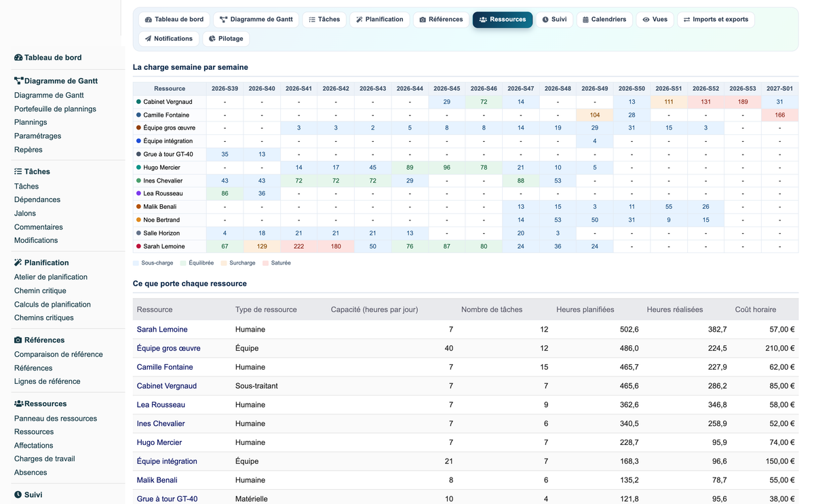Switch to Calendriers tab
The height and width of the screenshot is (504, 814).
tap(604, 20)
